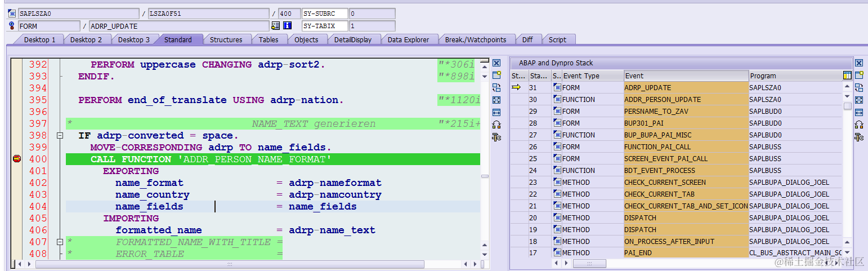Close the source code tool panel
The image size is (868, 271).
click(496, 63)
